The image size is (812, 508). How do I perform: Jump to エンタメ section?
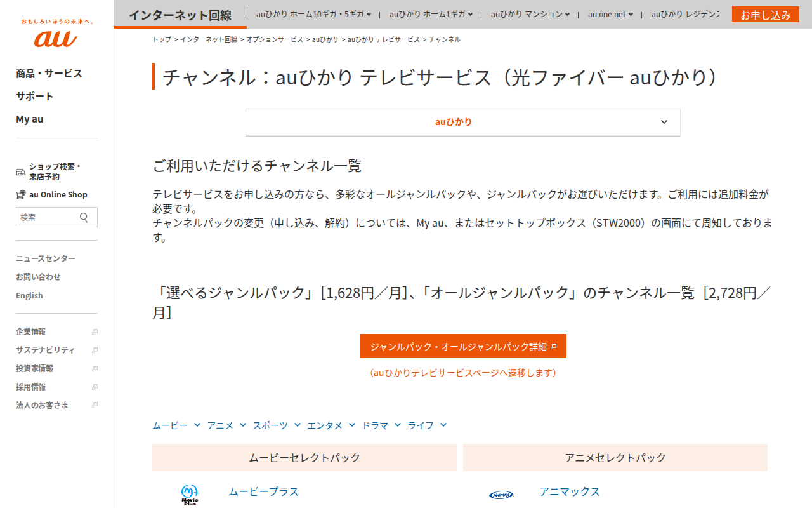(331, 425)
